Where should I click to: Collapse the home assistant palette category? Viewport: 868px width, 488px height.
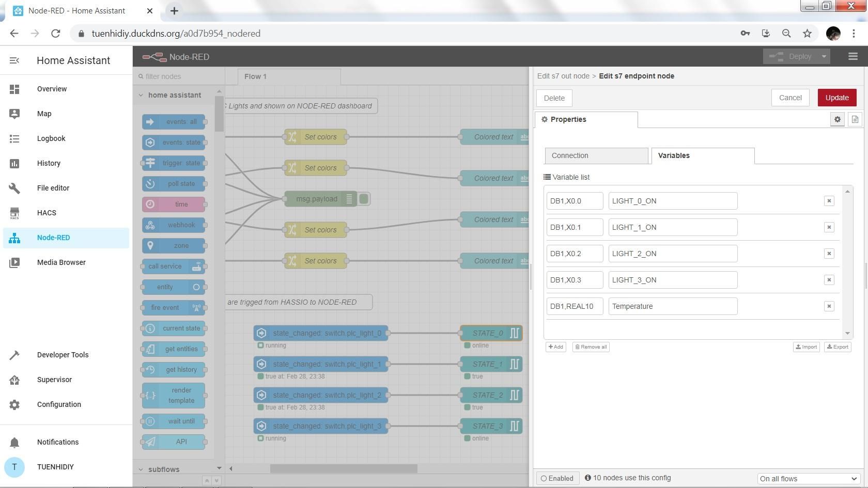141,95
